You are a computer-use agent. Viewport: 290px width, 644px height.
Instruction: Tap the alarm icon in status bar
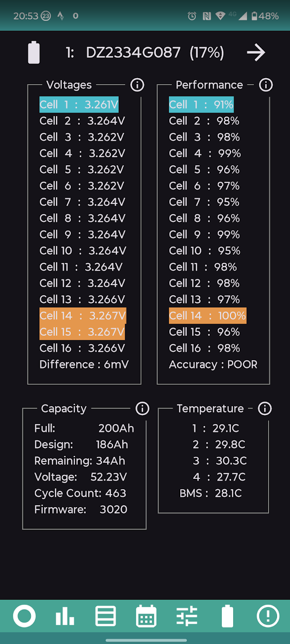coord(192,16)
